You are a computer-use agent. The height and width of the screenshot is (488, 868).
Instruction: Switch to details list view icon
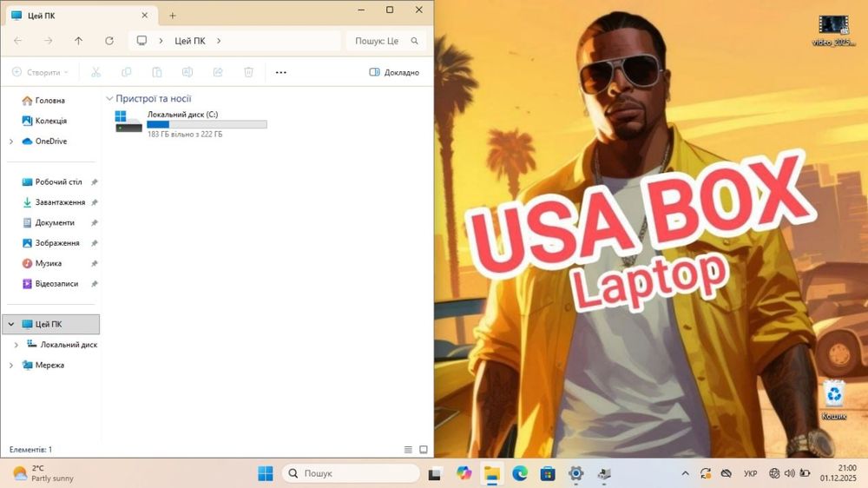click(x=408, y=450)
